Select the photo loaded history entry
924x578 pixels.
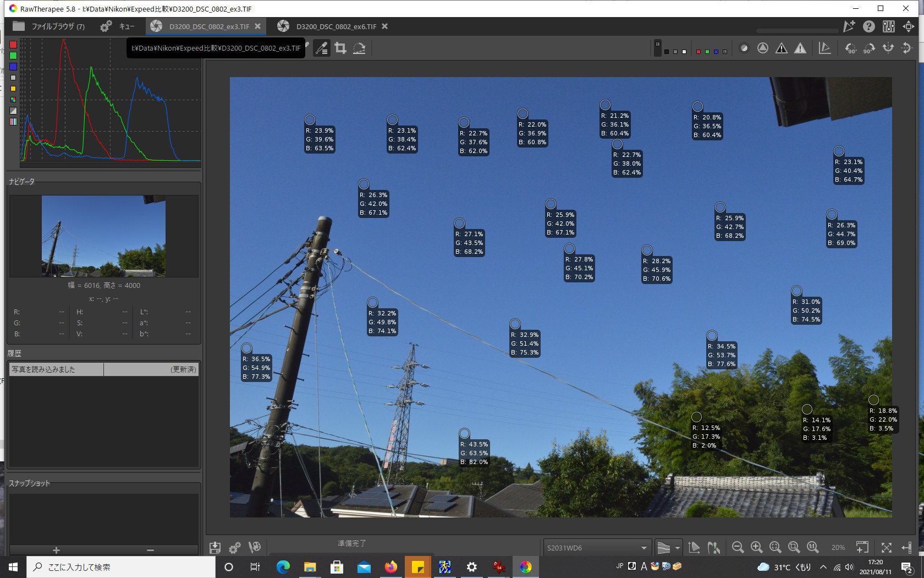[104, 369]
